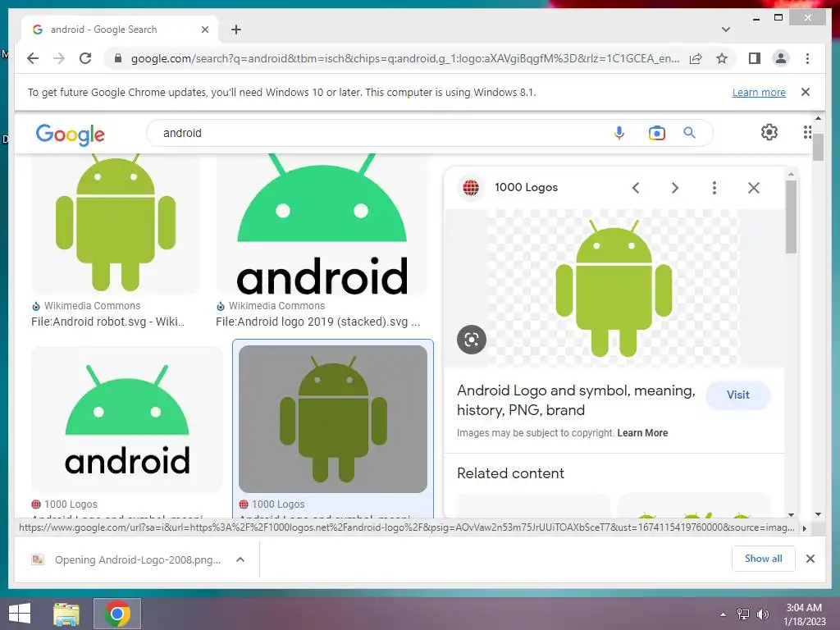Open File:Android logo 2019 (stacked).svg title
Screen dimensions: 840x630
point(317,322)
